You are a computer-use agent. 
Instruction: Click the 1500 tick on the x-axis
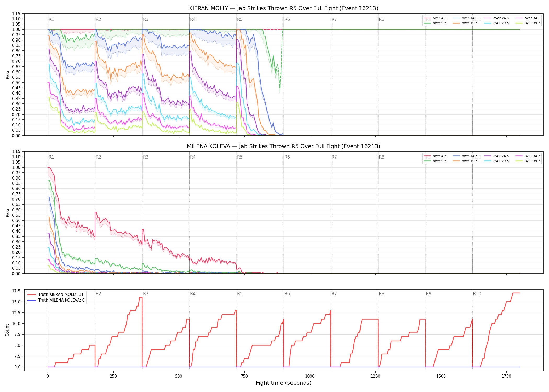pyautogui.click(x=441, y=376)
